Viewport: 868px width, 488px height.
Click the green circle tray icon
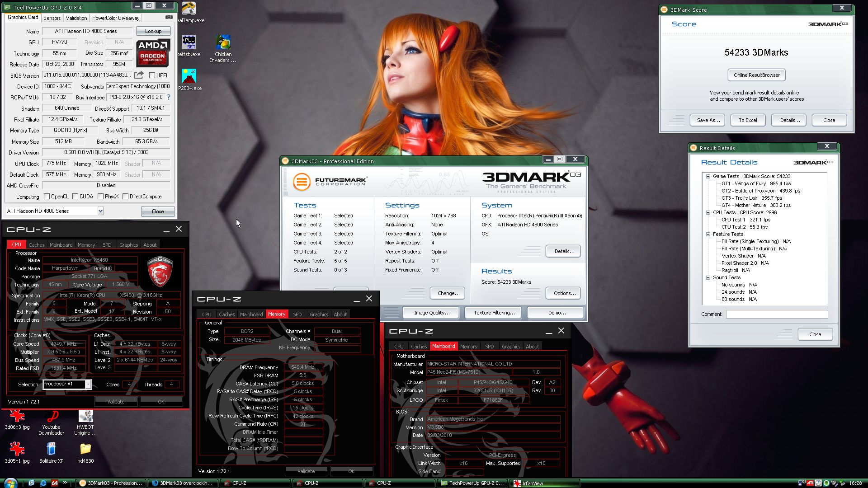click(x=826, y=483)
